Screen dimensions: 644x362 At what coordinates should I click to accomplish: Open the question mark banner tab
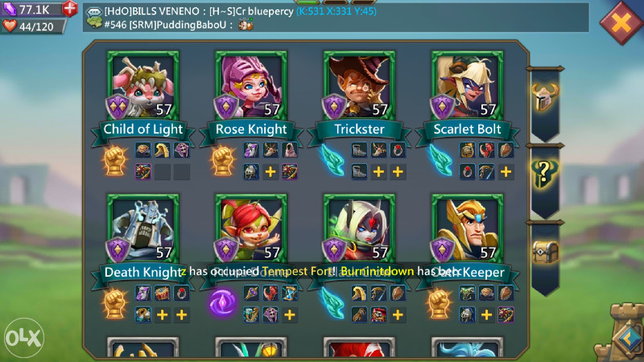click(x=545, y=175)
